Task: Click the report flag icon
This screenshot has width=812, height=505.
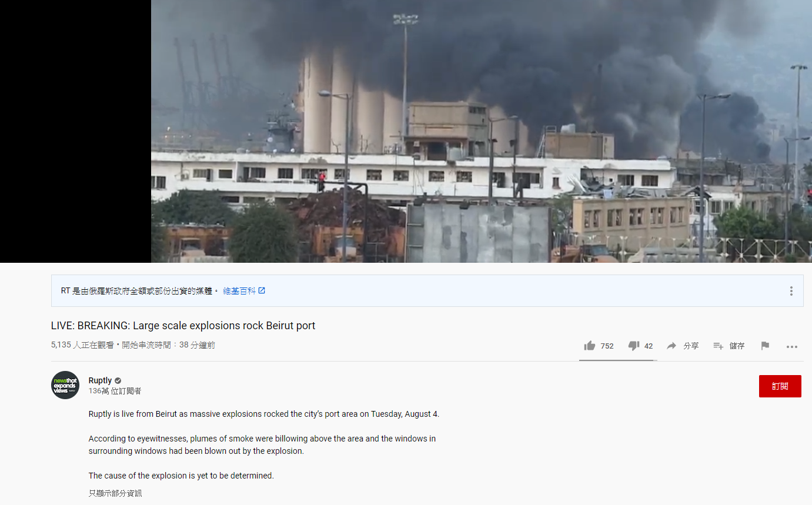Action: (765, 346)
